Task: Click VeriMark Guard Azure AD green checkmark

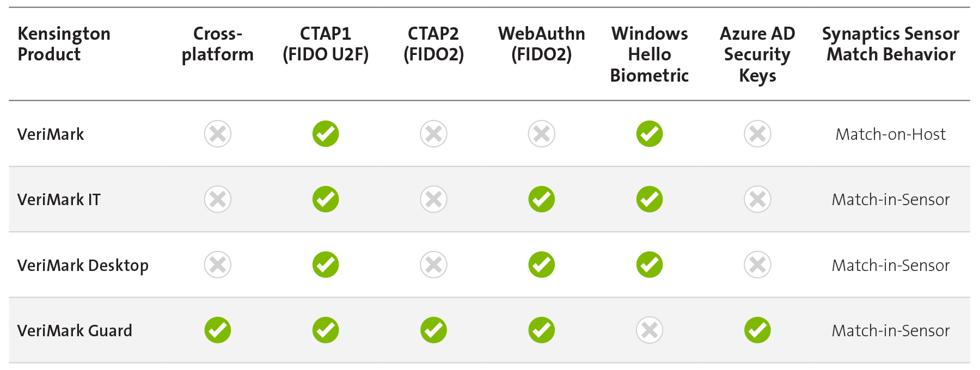Action: click(x=757, y=330)
